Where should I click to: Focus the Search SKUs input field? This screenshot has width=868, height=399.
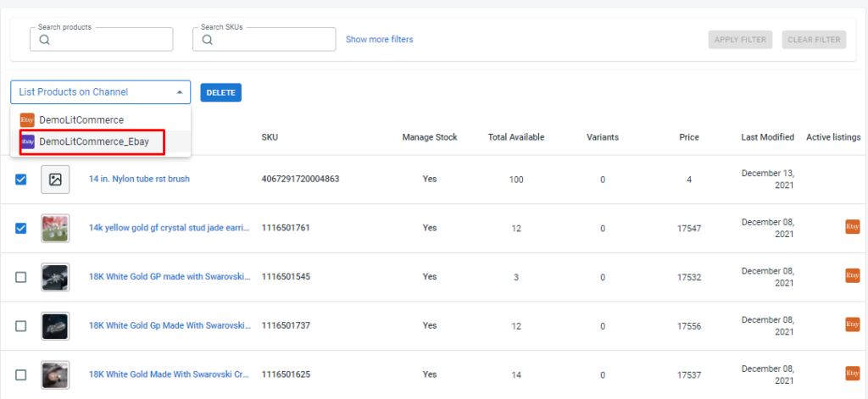[271, 40]
